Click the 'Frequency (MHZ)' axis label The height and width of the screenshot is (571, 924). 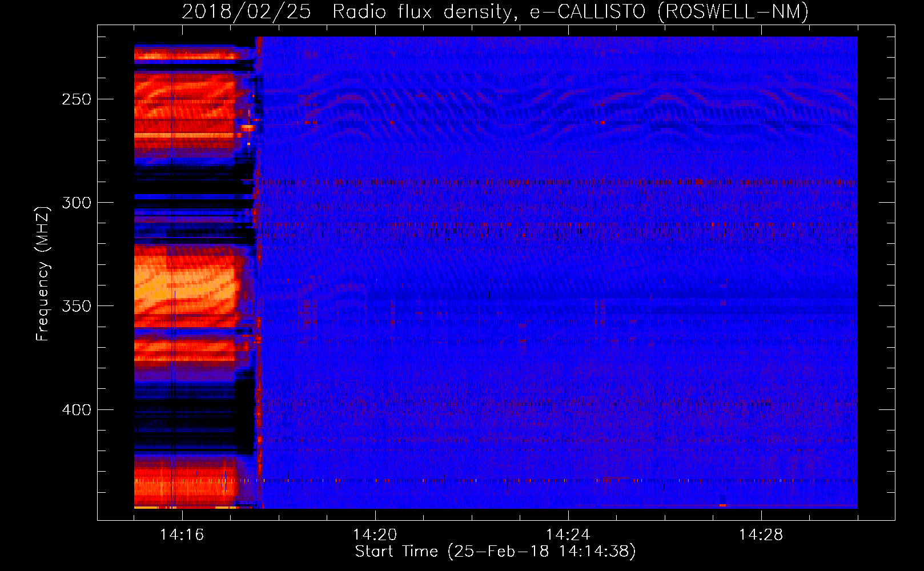click(x=43, y=274)
